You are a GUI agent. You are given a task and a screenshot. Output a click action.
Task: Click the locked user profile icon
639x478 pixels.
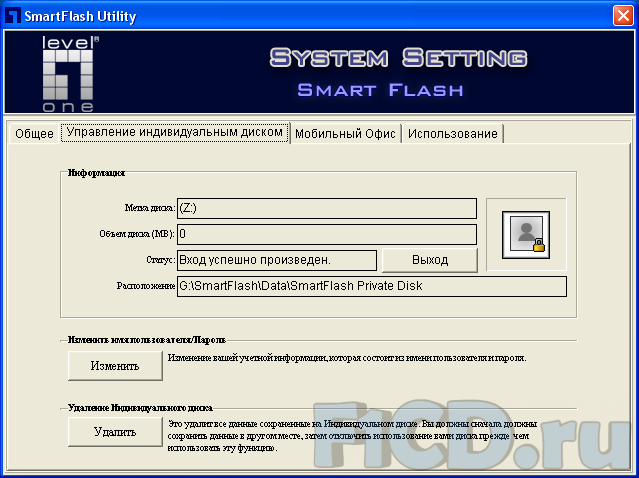pos(526,235)
